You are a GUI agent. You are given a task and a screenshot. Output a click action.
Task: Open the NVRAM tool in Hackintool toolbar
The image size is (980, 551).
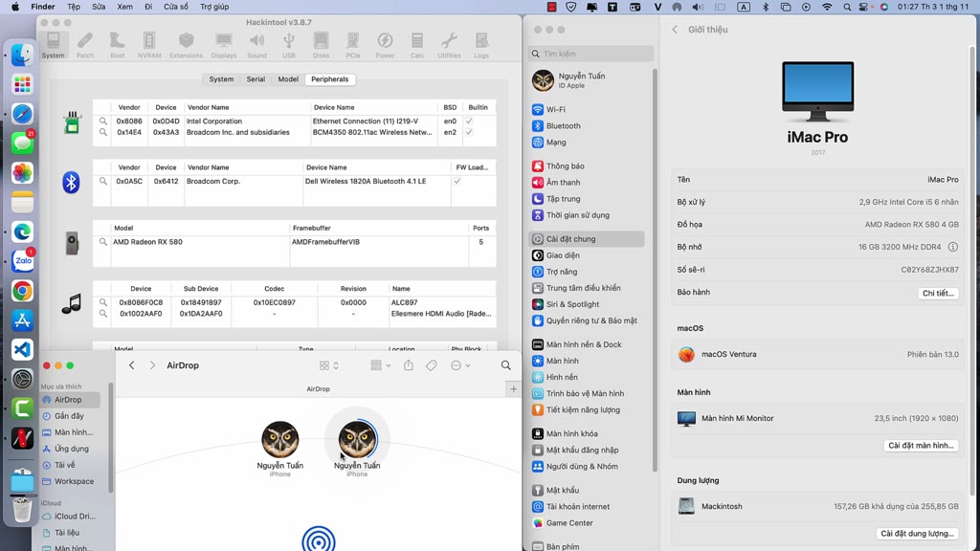tap(148, 44)
